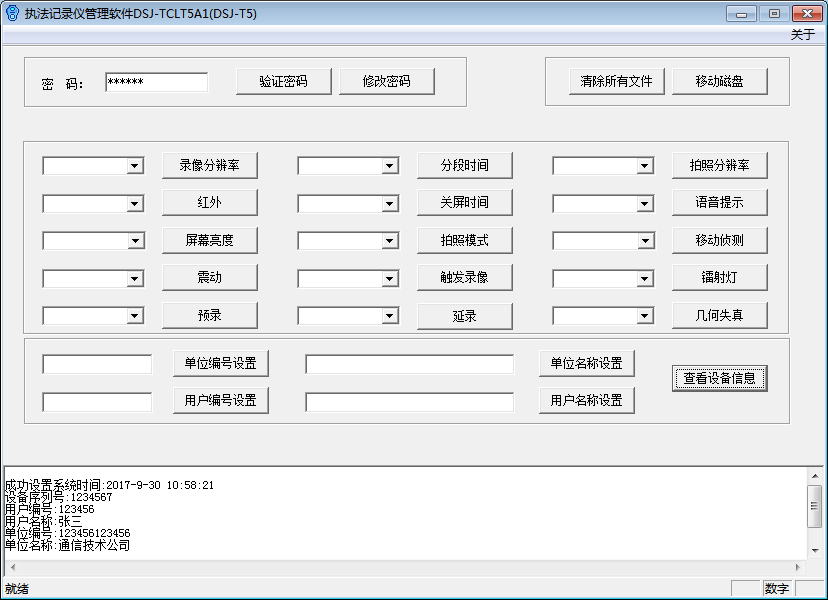Expand the 移动侦测 dropdown
The height and width of the screenshot is (600, 828).
pos(645,241)
